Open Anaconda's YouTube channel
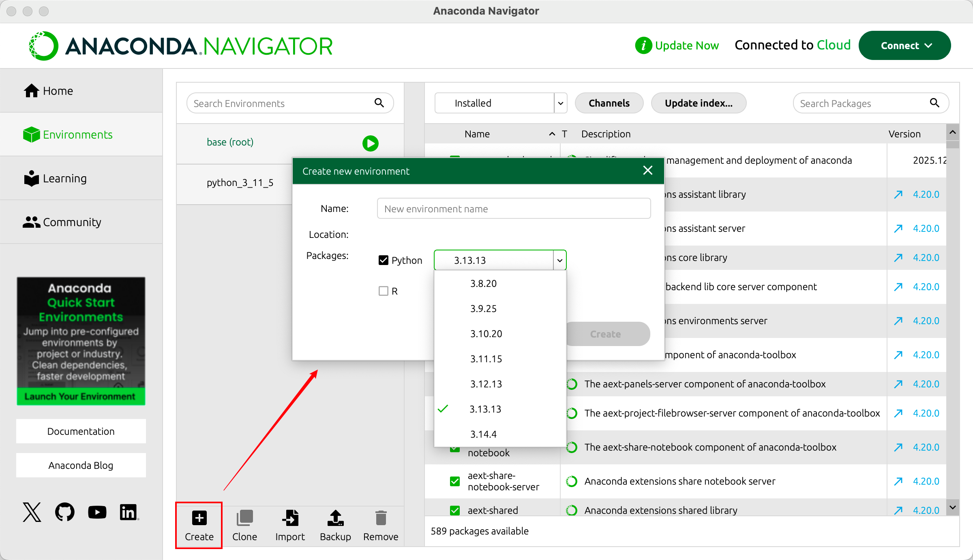This screenshot has height=560, width=973. click(97, 512)
